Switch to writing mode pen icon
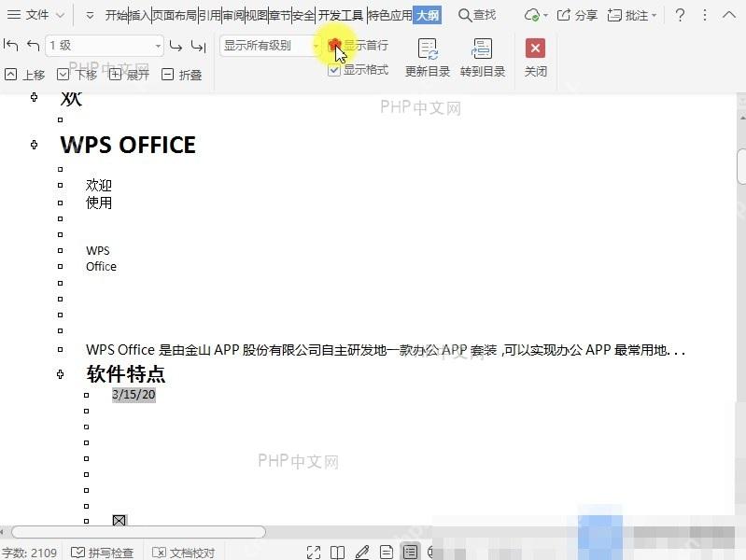The height and width of the screenshot is (560, 746). tap(362, 553)
